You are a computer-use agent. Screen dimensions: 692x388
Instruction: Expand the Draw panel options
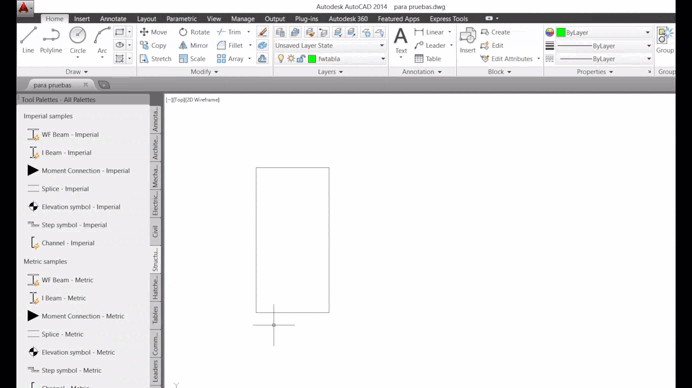click(x=77, y=72)
